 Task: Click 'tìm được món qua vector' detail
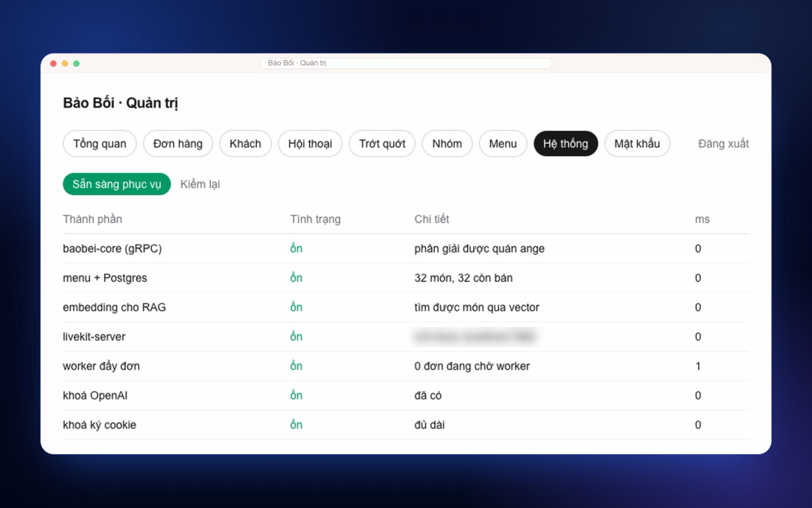pyautogui.click(x=477, y=307)
